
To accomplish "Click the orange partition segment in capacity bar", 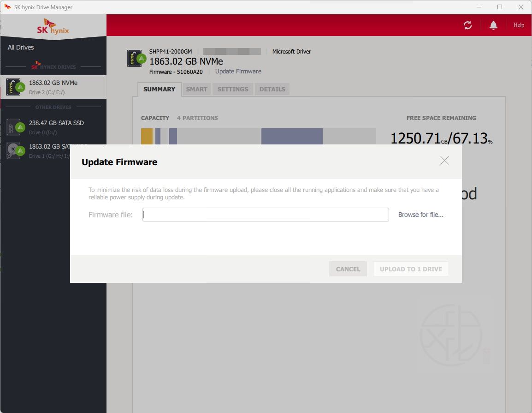I will point(147,137).
